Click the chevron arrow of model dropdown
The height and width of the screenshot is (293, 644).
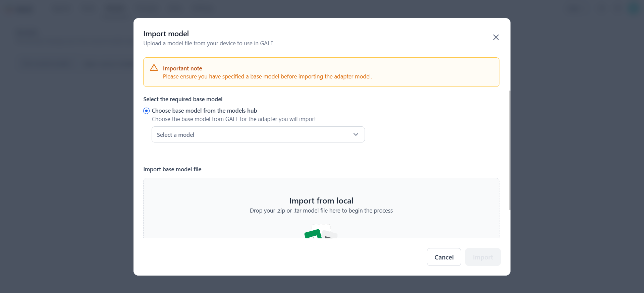click(x=356, y=134)
